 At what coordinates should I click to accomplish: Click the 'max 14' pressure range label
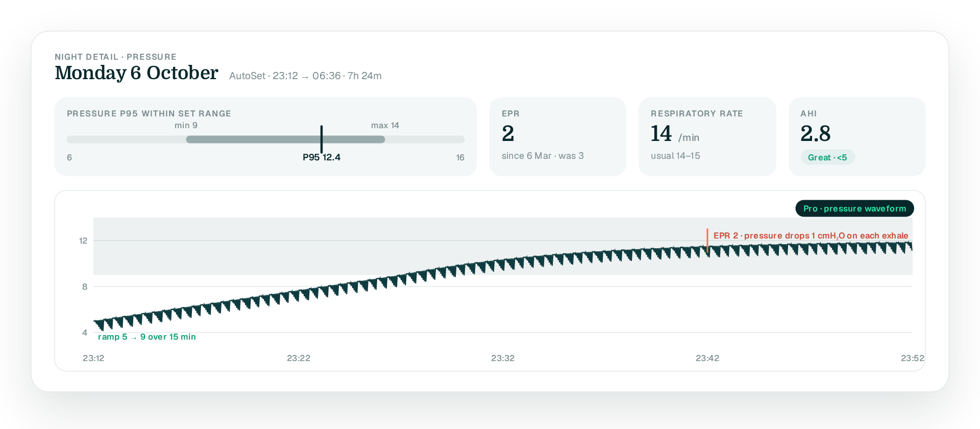[x=385, y=126]
